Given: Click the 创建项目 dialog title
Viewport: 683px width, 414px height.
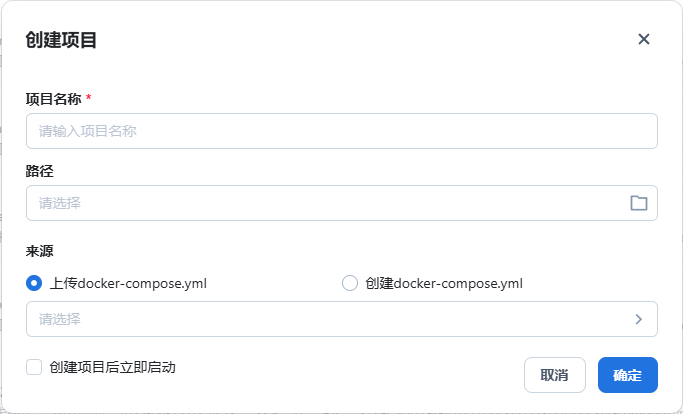Looking at the screenshot, I should tap(61, 40).
